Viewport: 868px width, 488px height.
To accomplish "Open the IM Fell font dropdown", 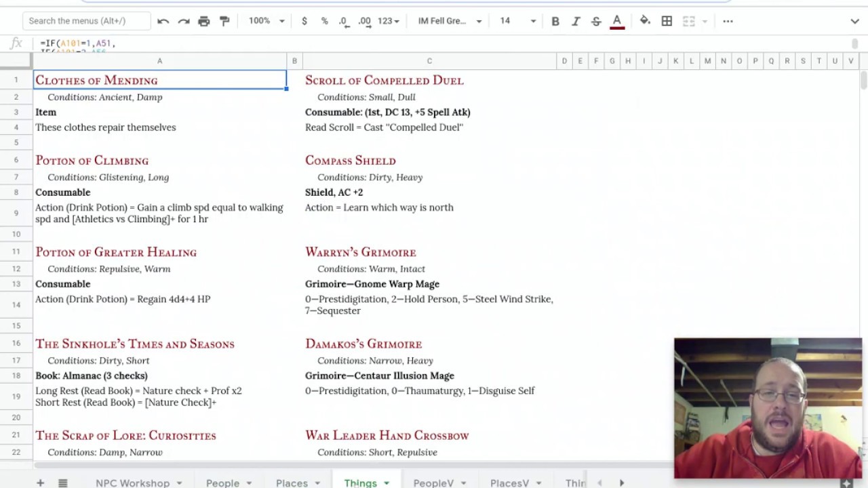I will coord(450,21).
